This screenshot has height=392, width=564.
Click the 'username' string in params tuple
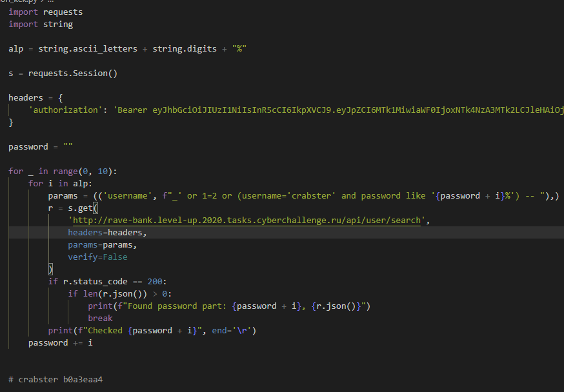point(127,196)
